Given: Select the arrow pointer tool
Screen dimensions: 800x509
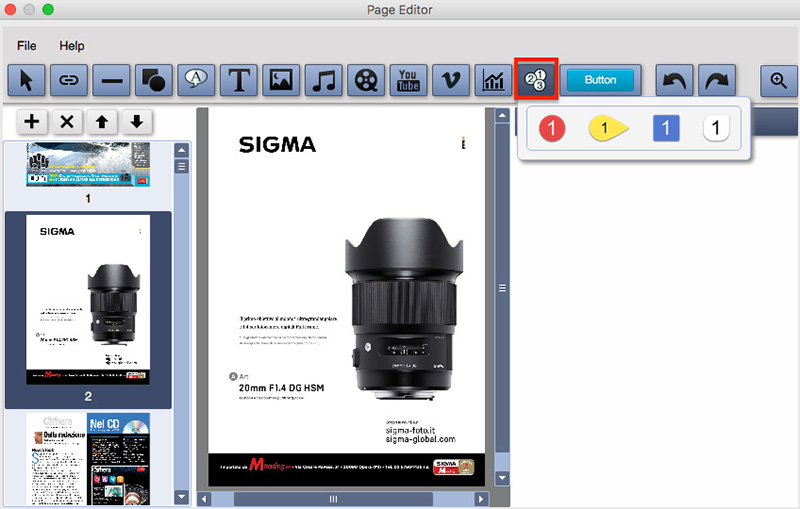Looking at the screenshot, I should (x=26, y=80).
